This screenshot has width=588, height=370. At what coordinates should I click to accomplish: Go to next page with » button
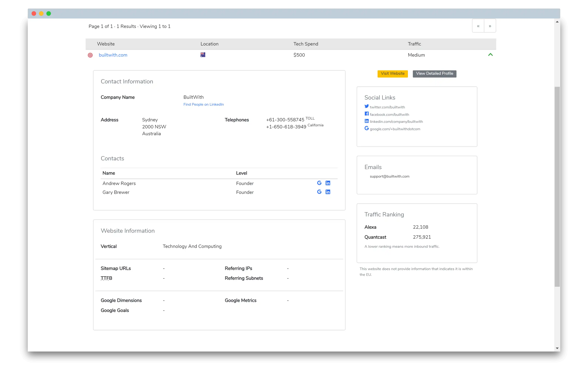pos(490,26)
